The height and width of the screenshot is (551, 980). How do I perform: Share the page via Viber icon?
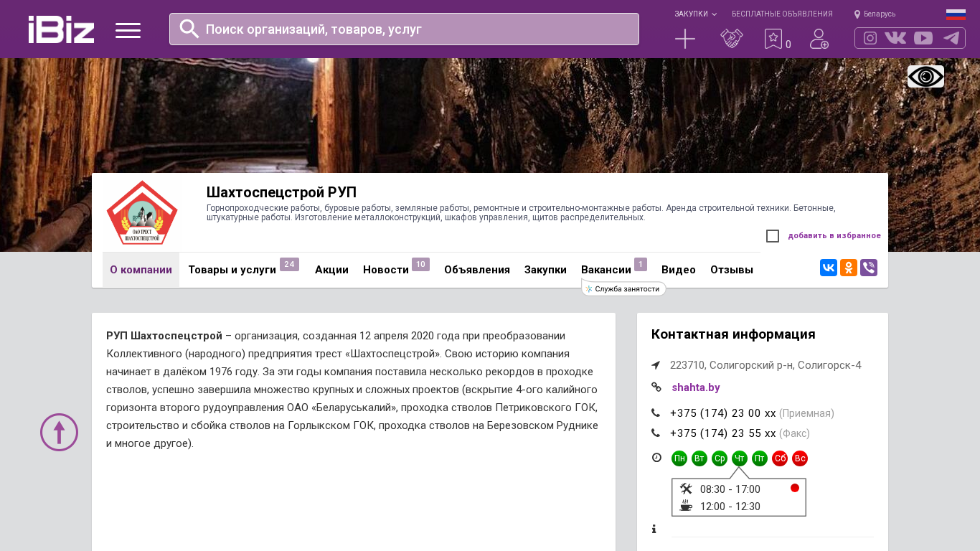tap(869, 268)
